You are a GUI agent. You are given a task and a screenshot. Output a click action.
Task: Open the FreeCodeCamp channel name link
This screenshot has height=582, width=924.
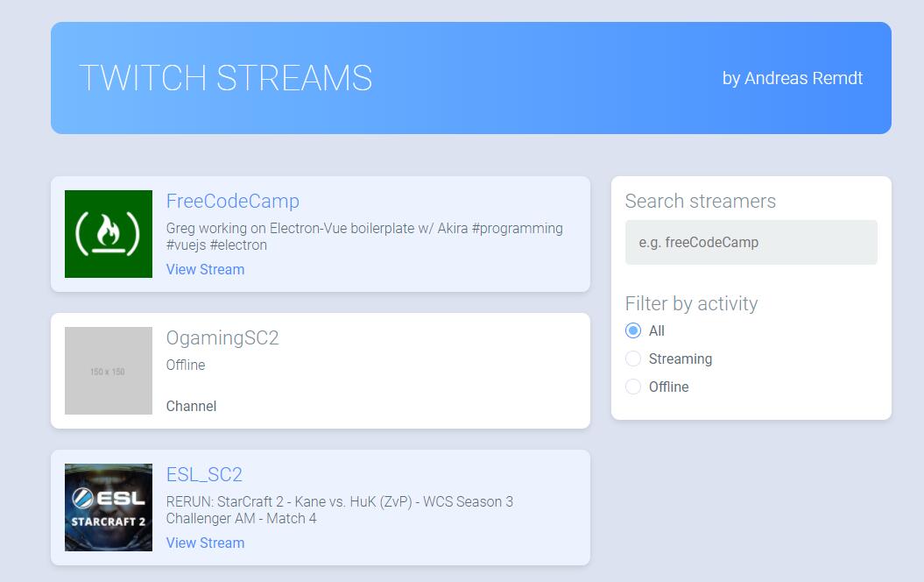pos(232,201)
